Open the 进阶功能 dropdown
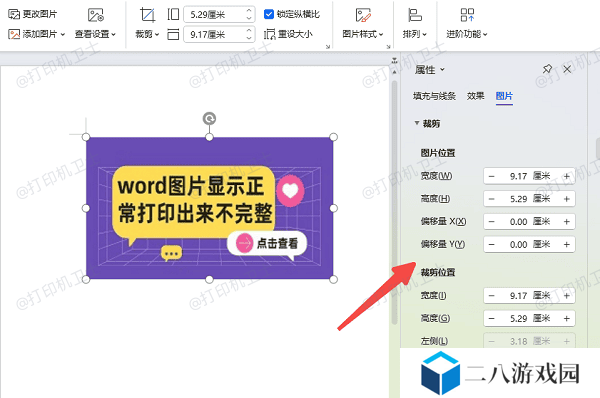The width and height of the screenshot is (600, 398). pyautogui.click(x=485, y=34)
